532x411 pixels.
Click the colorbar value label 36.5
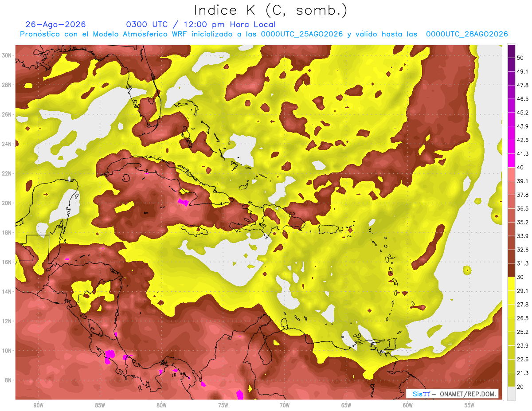[x=523, y=208]
